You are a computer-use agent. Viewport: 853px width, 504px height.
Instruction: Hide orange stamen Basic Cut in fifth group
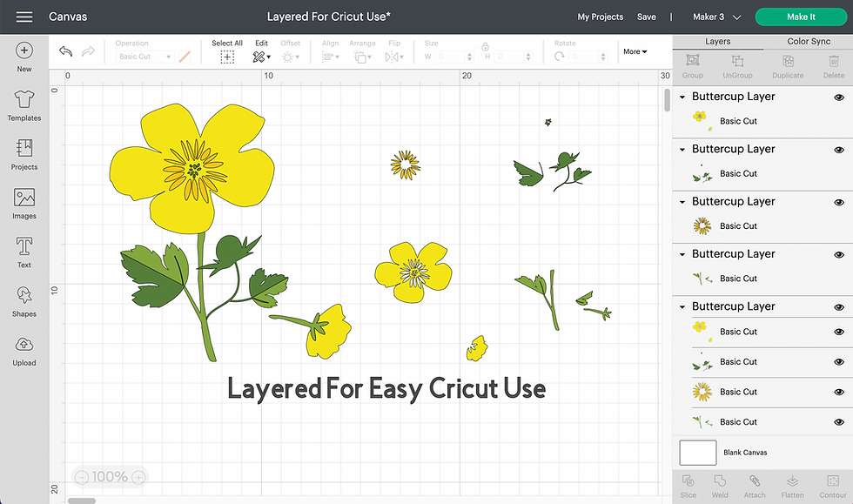tap(839, 392)
